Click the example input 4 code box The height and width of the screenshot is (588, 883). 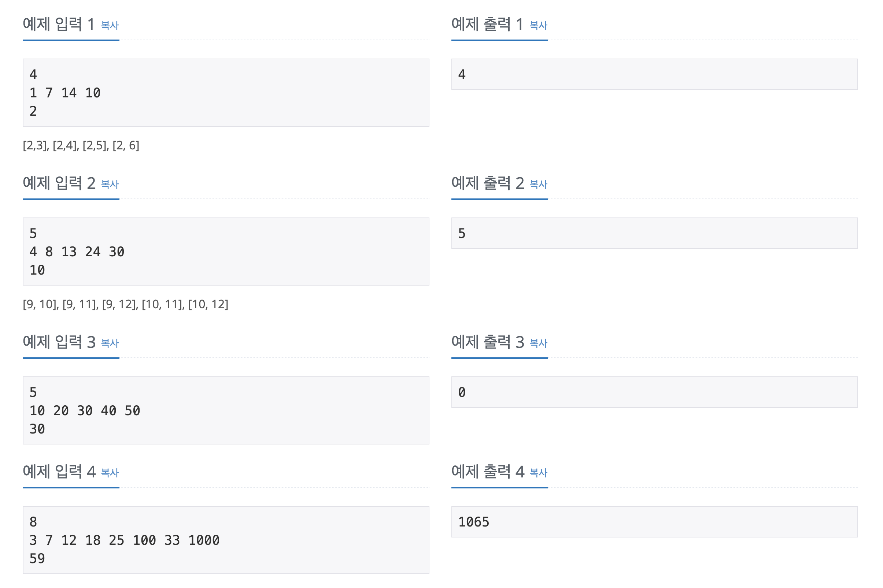coord(226,540)
